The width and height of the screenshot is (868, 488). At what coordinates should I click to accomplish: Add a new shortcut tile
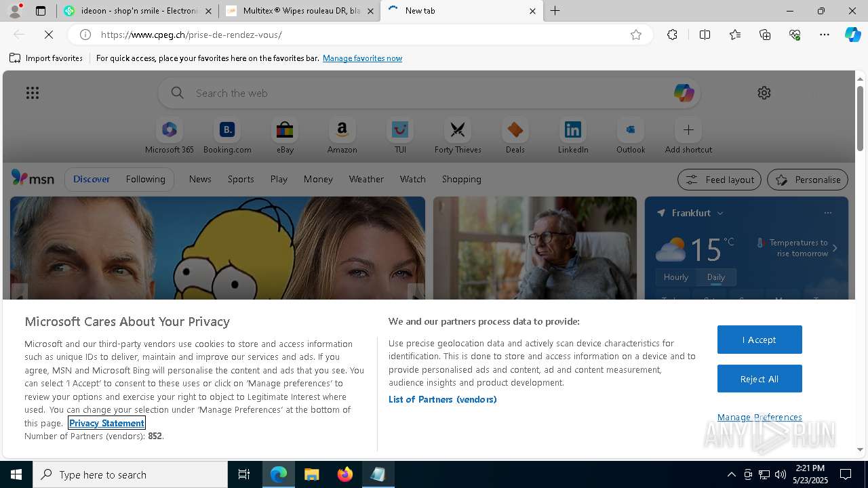point(688,136)
